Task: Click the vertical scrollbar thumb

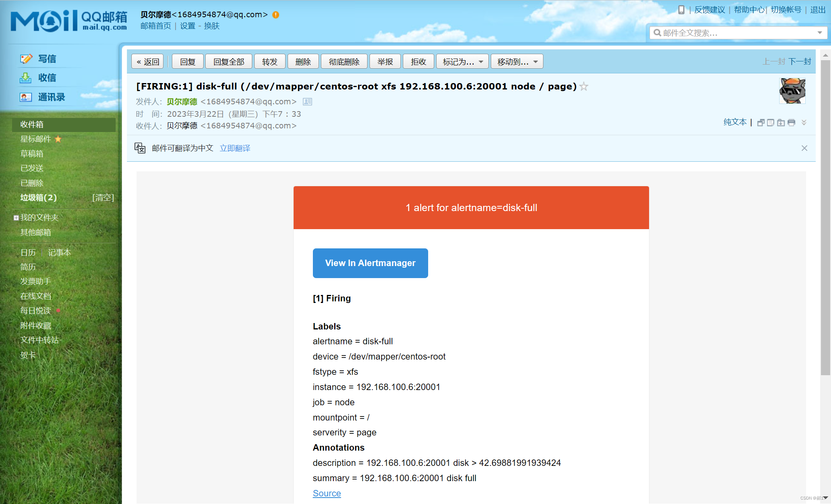Action: point(825,217)
